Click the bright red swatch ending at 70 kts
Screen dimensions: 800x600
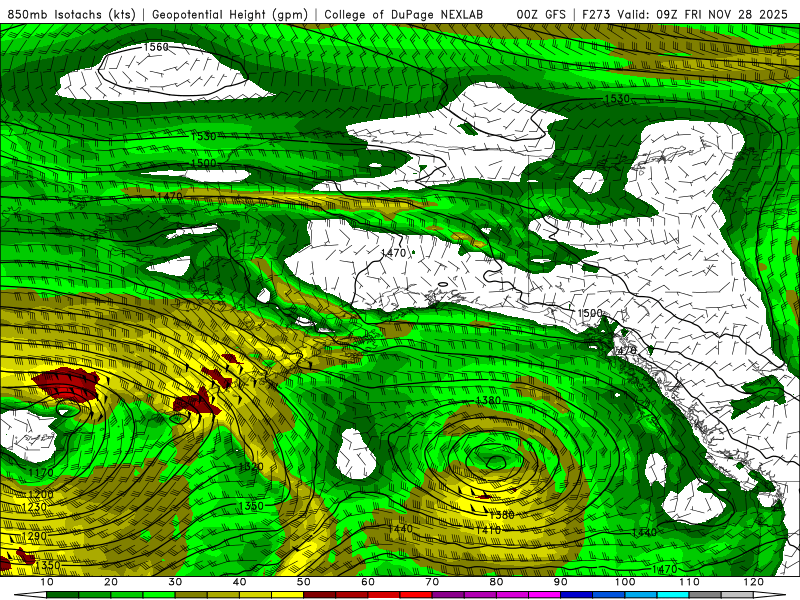(x=416, y=595)
